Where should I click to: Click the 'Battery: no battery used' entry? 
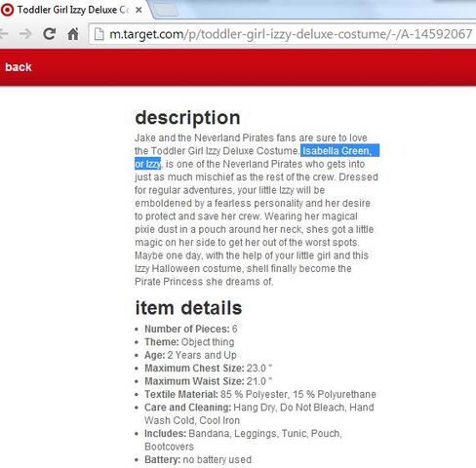tap(198, 459)
